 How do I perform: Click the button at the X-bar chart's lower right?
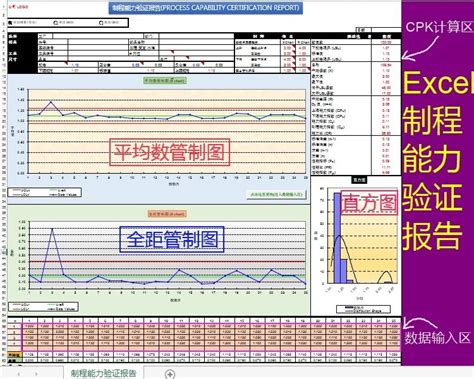[276, 194]
